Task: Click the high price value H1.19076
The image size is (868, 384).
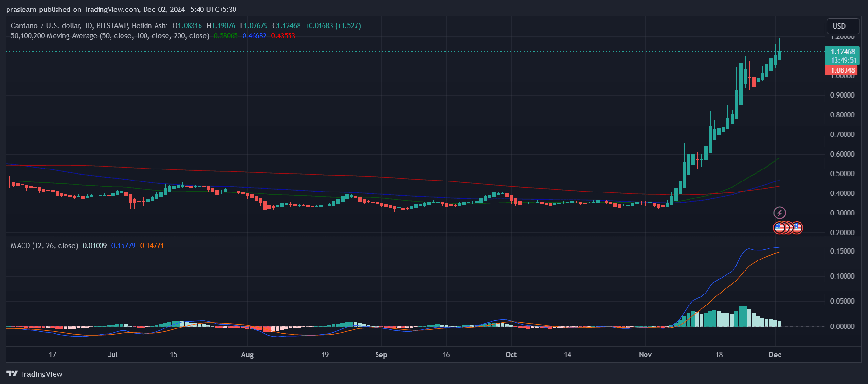Action: click(x=221, y=26)
